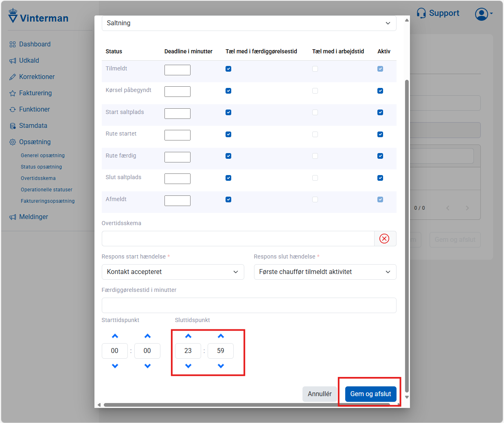Decrease Sluttidspunkt minutes with the down arrow
This screenshot has width=504, height=423.
pos(221,366)
